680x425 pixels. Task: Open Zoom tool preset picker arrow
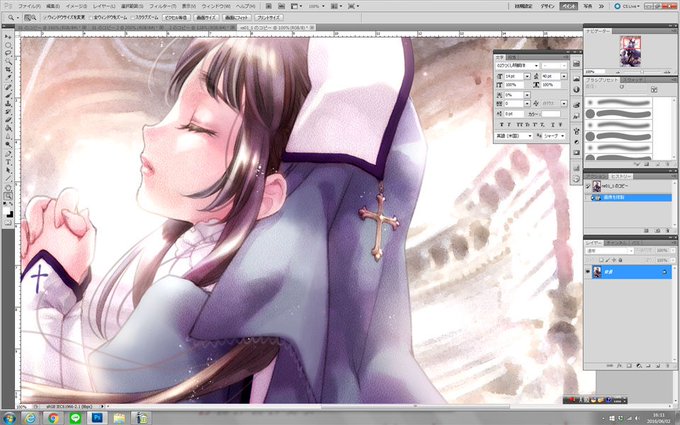click(18, 17)
